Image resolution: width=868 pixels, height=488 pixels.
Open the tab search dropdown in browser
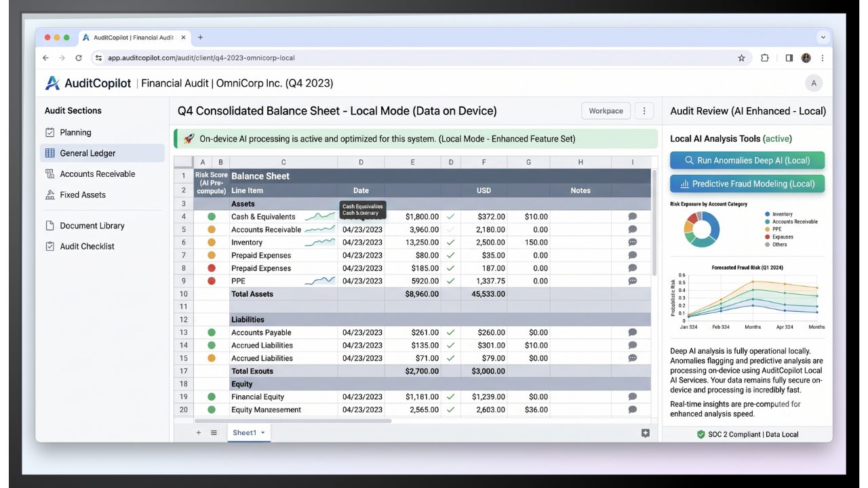coord(823,38)
